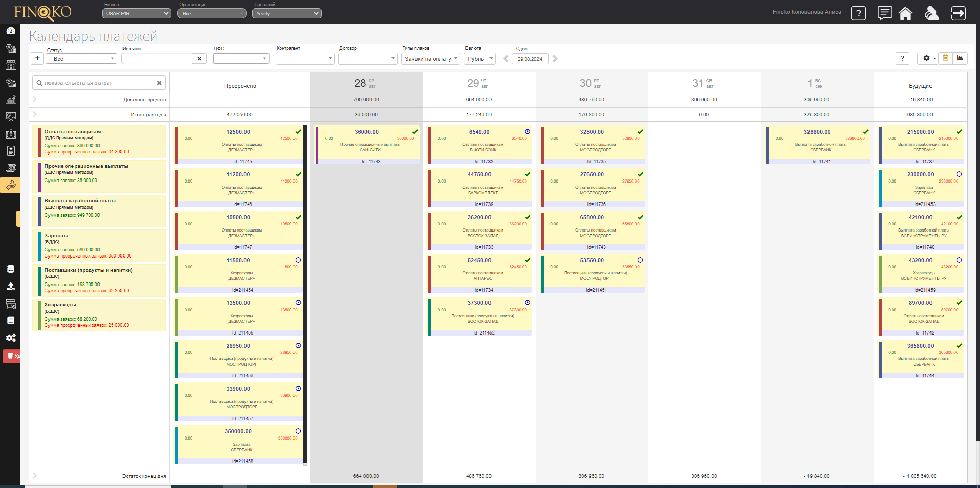Image resolution: width=980 pixels, height=488 pixels.
Task: Toggle the checkmark on 12500.00 payment card
Action: pyautogui.click(x=298, y=132)
